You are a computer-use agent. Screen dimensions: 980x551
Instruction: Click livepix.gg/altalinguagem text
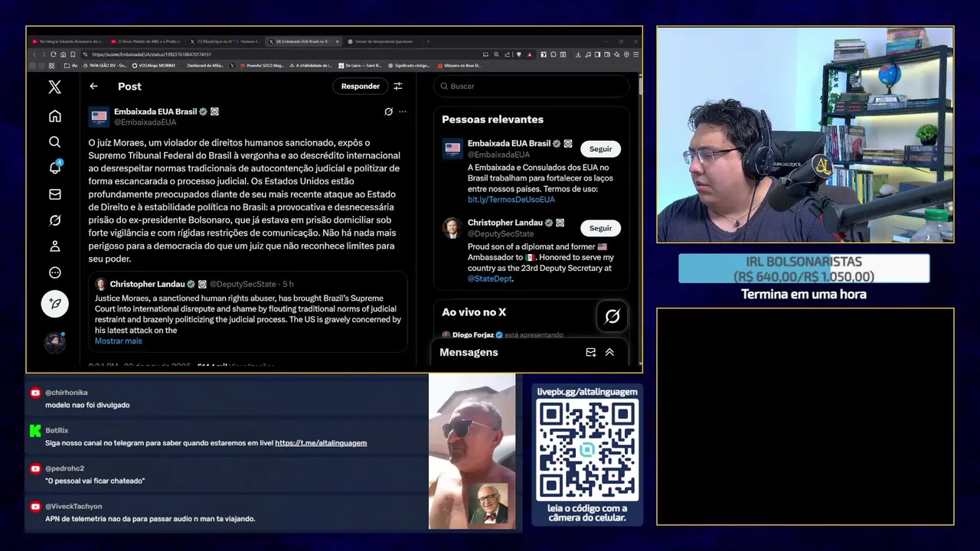pos(587,392)
